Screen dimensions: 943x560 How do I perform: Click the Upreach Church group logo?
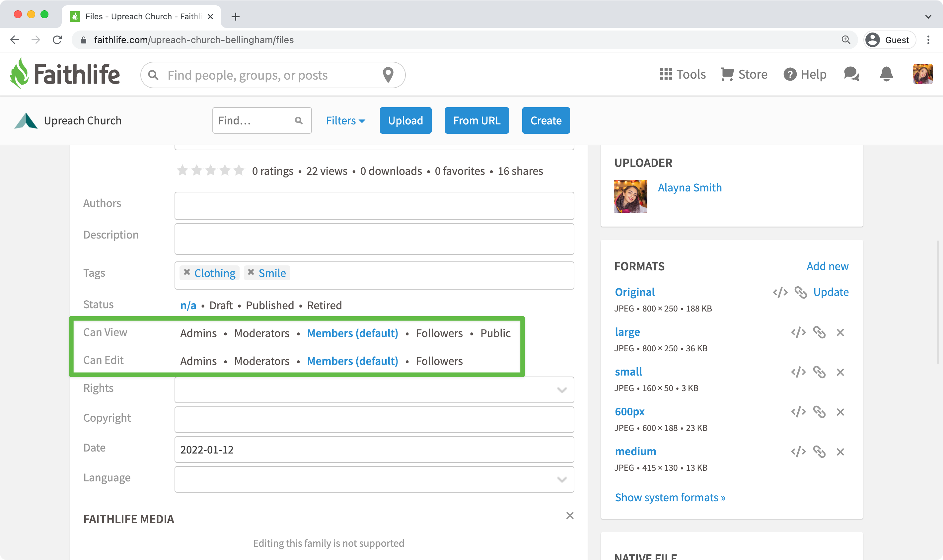click(26, 121)
